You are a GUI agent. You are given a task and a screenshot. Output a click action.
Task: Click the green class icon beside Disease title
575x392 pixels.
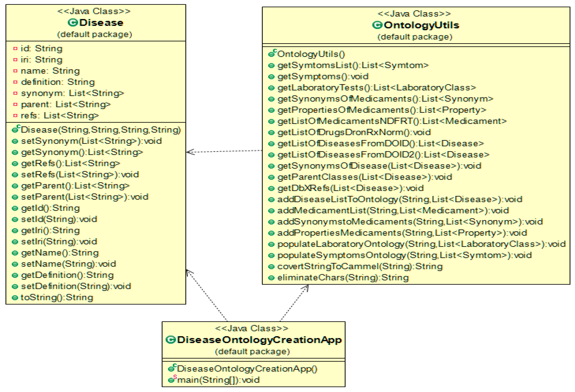click(73, 22)
